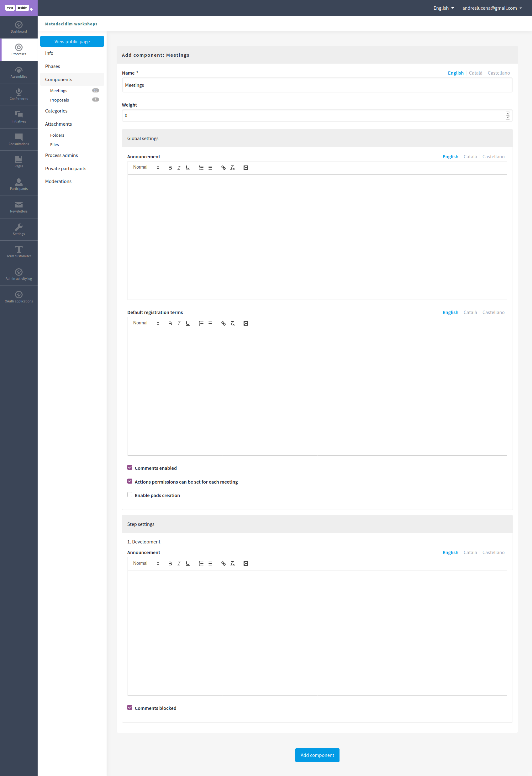Select English tab for Default registration terms
This screenshot has height=776, width=532.
pos(450,312)
